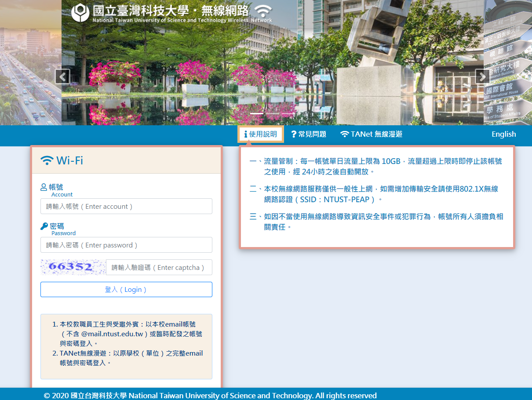Select the third carousel slide indicator
Viewport: 532px width, 400px height.
click(288, 113)
